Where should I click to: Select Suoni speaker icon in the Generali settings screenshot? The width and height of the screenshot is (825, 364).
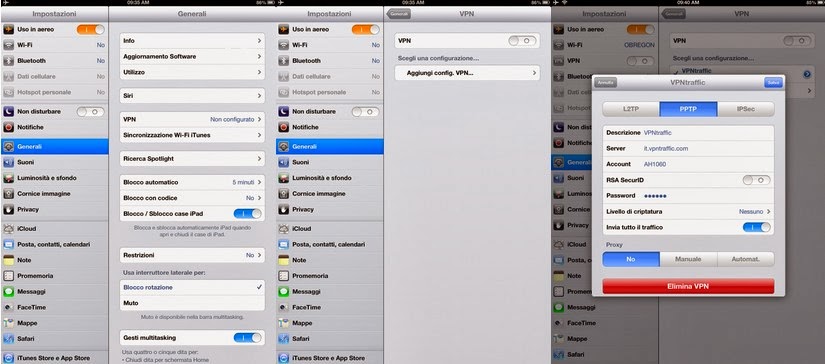(8, 163)
